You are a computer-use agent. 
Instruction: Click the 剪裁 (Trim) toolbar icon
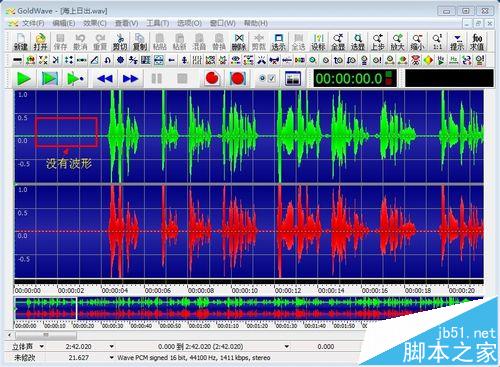pyautogui.click(x=259, y=42)
